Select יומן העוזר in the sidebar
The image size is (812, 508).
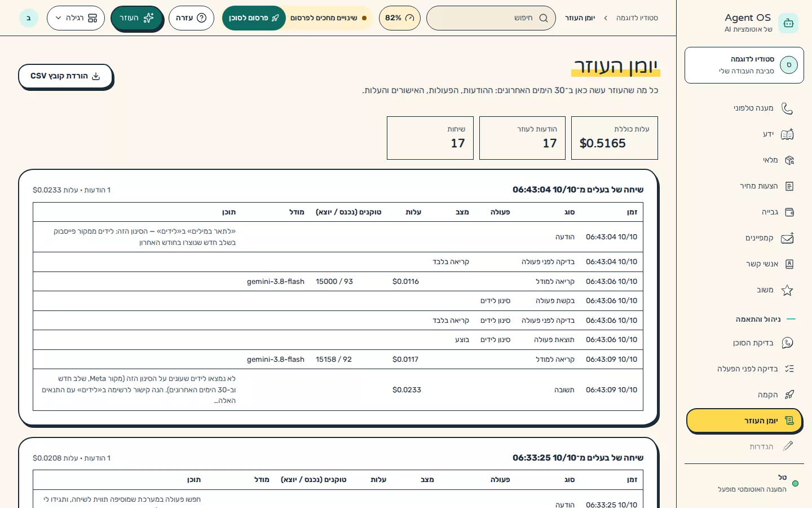(x=744, y=421)
